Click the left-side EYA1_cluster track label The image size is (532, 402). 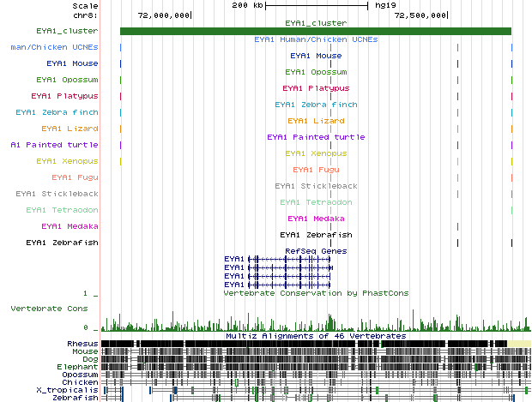[x=67, y=31]
